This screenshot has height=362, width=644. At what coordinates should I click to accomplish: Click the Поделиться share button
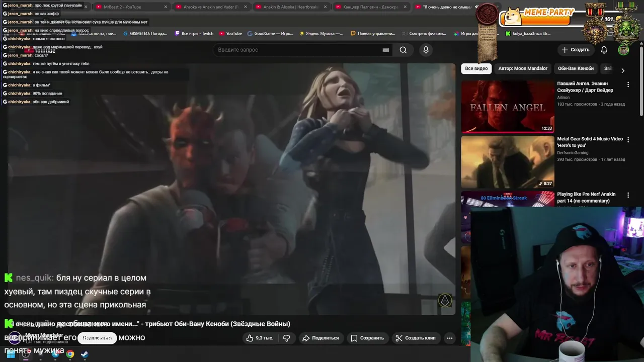coord(320,338)
